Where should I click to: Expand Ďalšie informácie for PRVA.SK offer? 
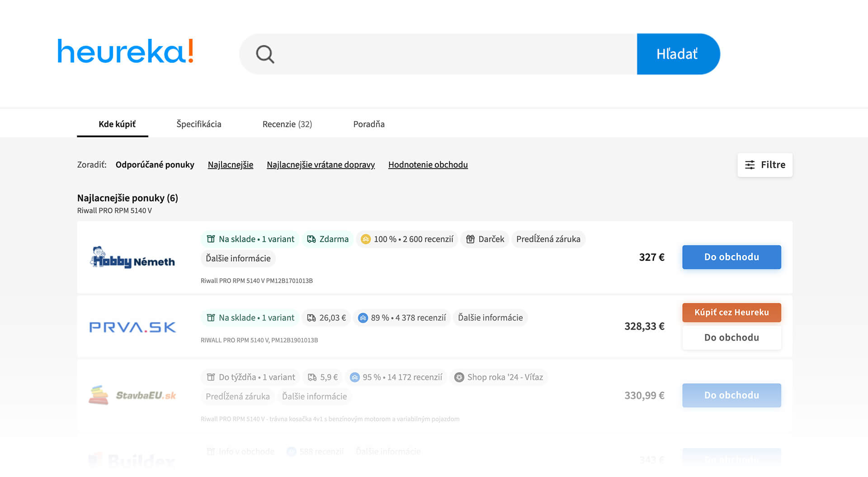coord(490,318)
